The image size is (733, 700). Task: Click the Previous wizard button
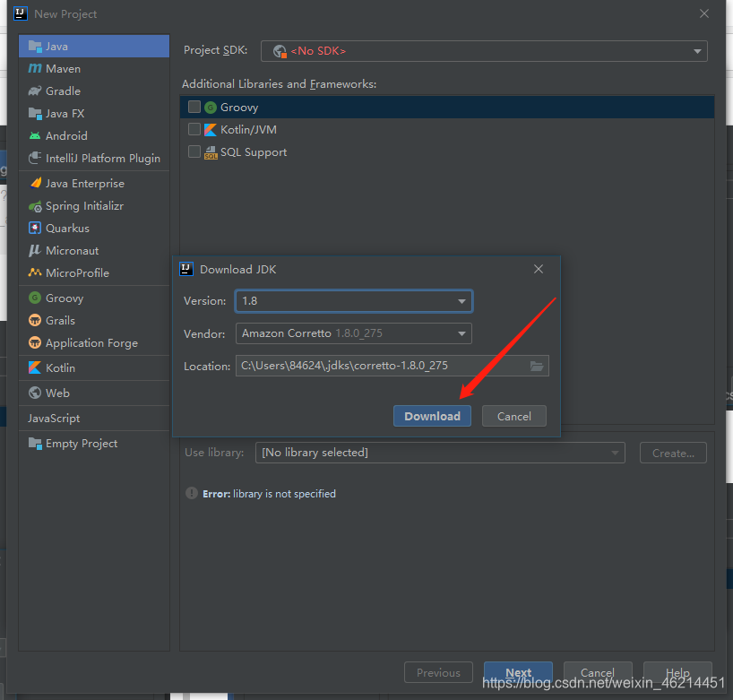438,672
